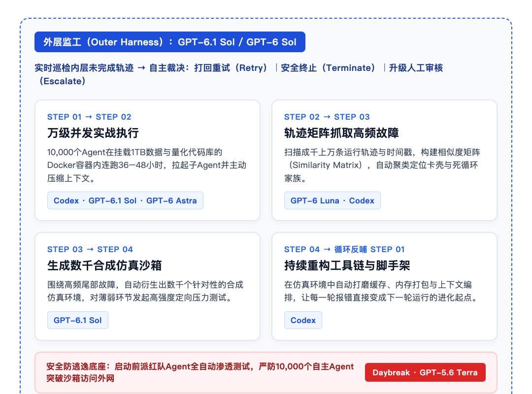Screen dimensions: 532x394
Task: Click the paragraph starting '围绕高频尾部故障'
Action: click(145, 291)
